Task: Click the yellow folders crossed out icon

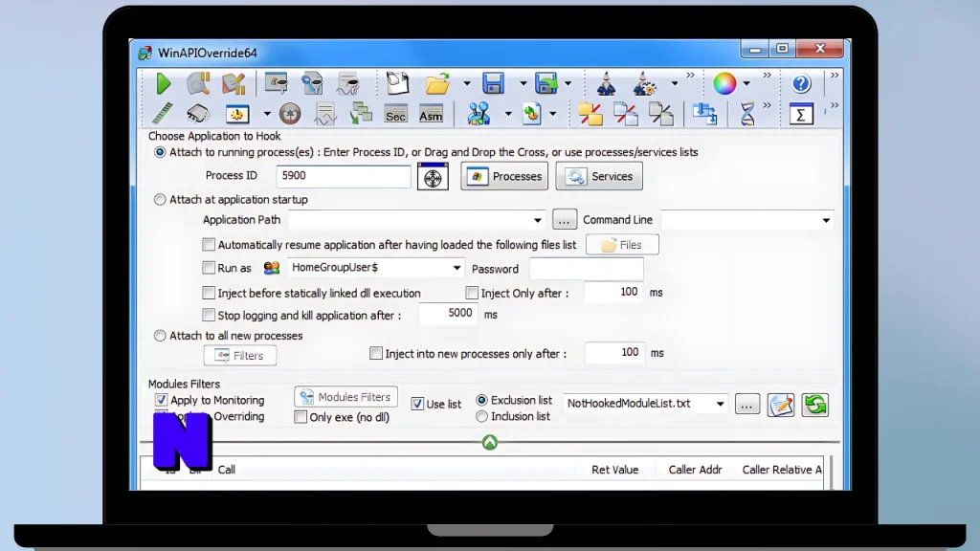Action: (x=590, y=114)
